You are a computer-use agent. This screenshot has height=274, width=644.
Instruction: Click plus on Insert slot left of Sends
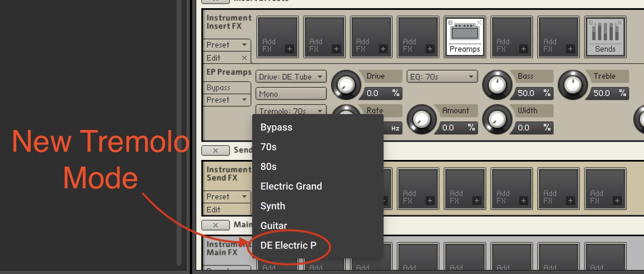(570, 49)
